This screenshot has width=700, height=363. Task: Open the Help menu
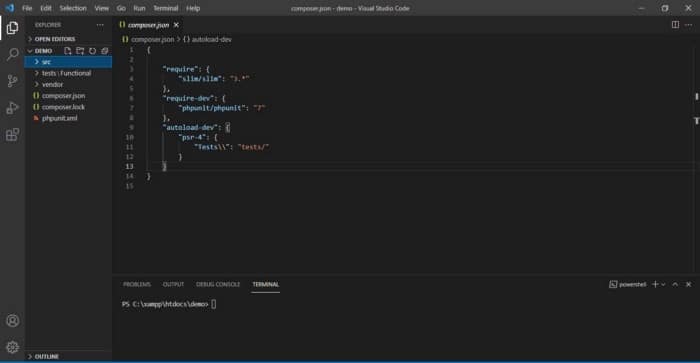tap(193, 8)
